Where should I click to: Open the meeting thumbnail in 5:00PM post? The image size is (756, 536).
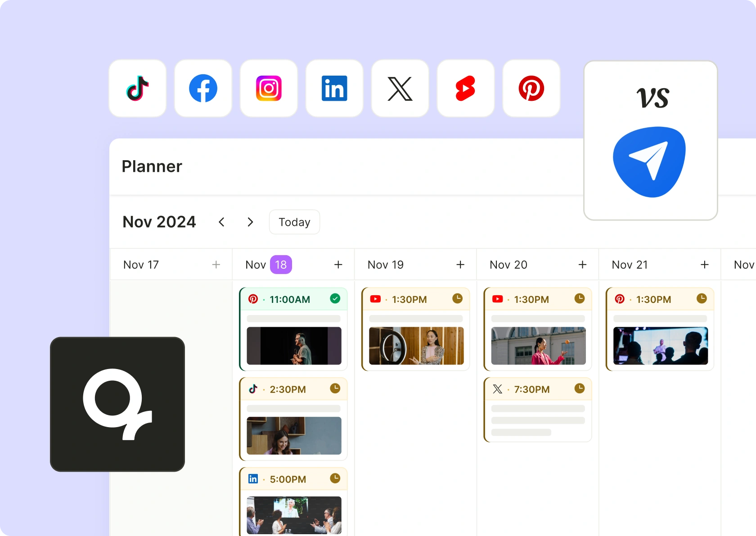(294, 515)
